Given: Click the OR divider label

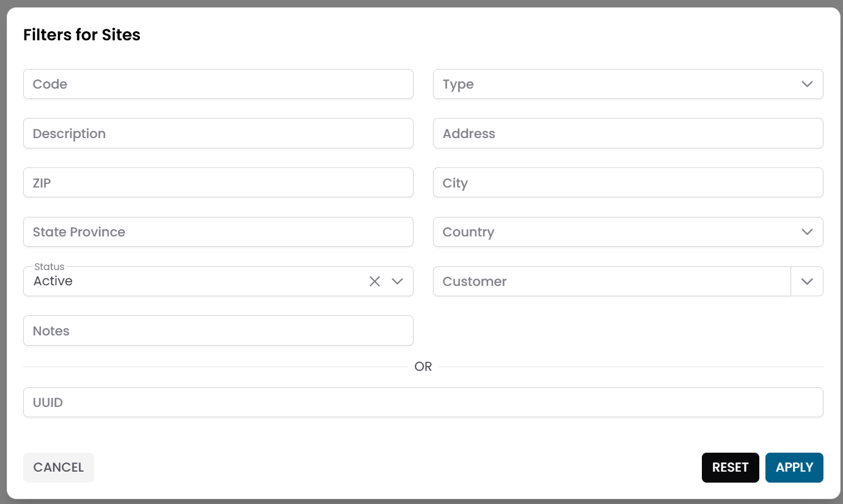Looking at the screenshot, I should click(423, 367).
